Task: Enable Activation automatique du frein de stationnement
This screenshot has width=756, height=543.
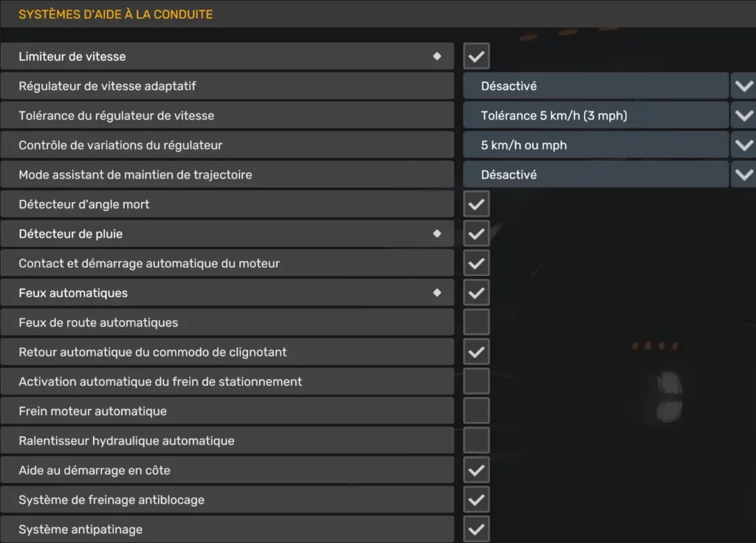Action: pos(476,381)
